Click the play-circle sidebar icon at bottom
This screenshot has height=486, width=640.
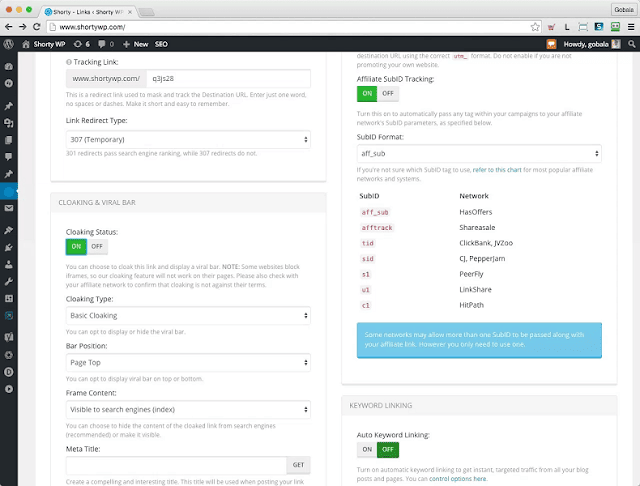coord(9,389)
